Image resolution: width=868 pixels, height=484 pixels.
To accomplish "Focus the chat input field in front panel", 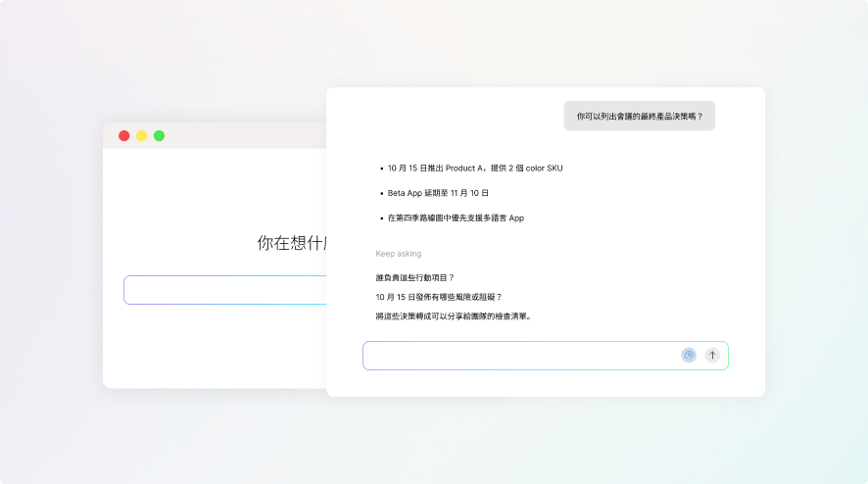I will pos(519,356).
